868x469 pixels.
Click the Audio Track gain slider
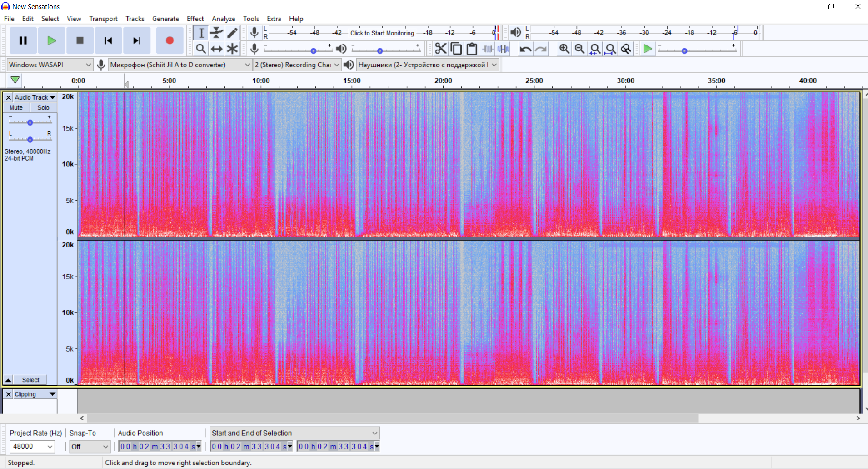pyautogui.click(x=30, y=122)
